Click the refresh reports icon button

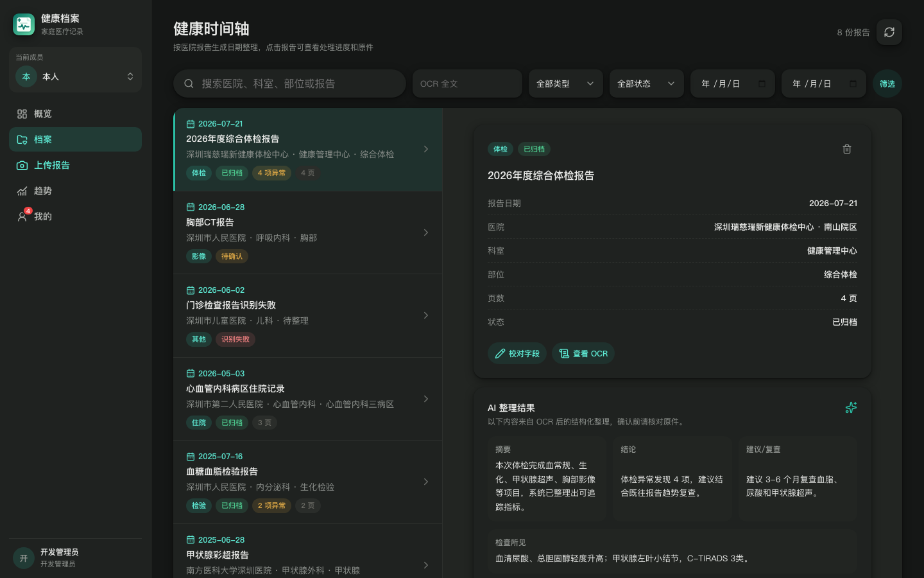(889, 32)
